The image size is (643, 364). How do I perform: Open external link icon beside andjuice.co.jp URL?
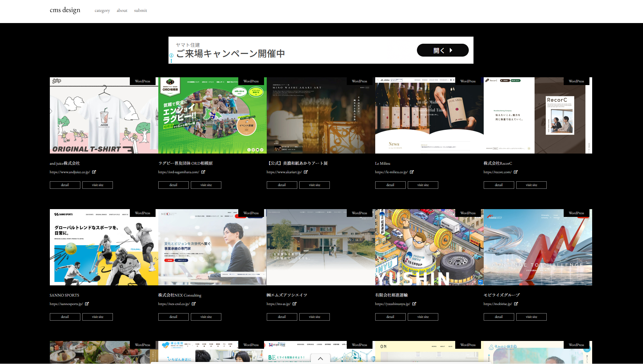coord(94,172)
